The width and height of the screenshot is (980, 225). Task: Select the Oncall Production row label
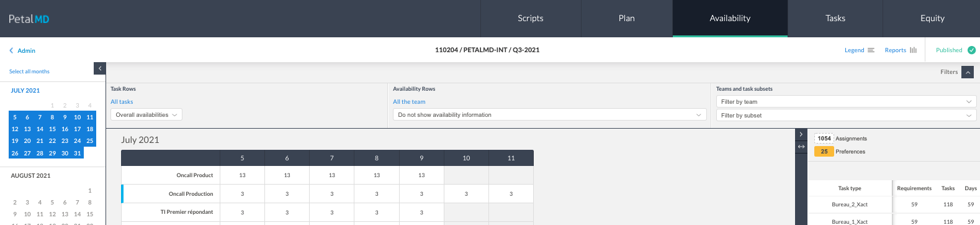coord(191,194)
